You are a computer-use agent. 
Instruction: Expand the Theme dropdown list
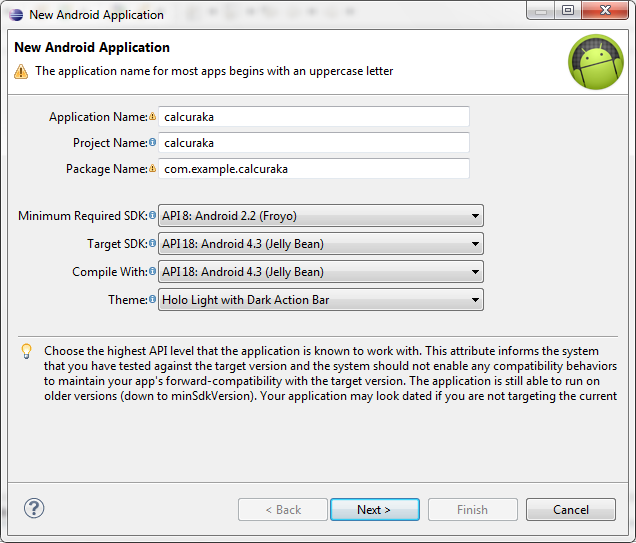click(320, 300)
